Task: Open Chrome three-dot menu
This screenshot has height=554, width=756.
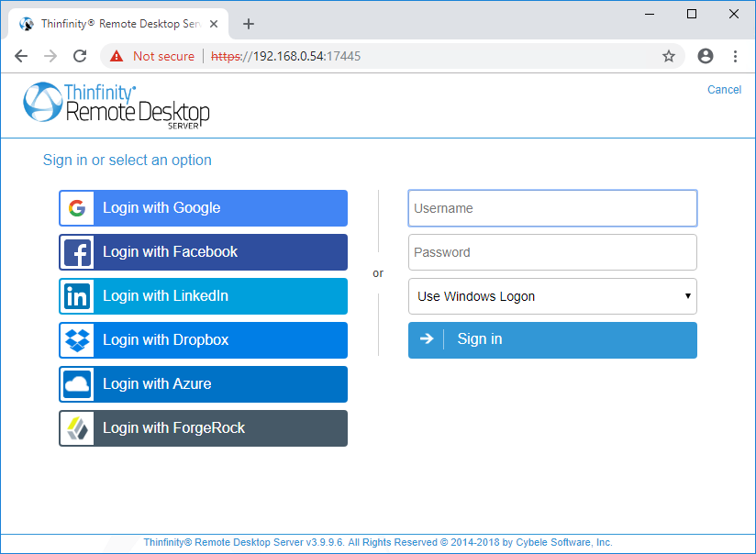Action: click(735, 57)
